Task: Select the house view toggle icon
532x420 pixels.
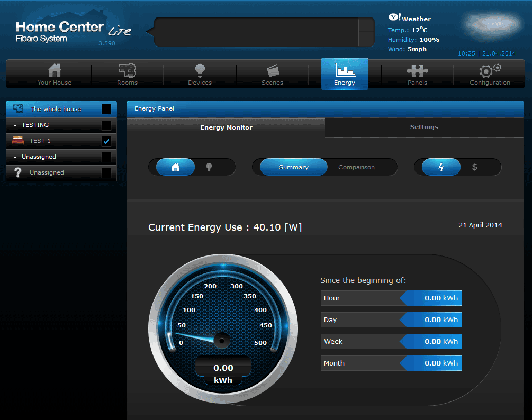Action: coord(176,167)
